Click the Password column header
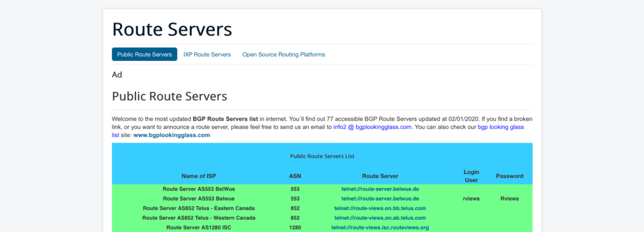This screenshot has width=644, height=232. coord(509,176)
